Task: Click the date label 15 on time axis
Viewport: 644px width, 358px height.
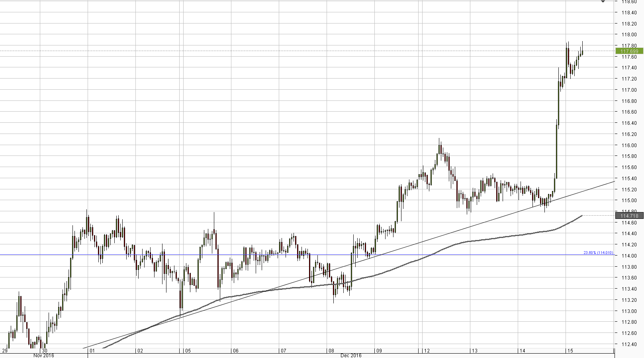Action: pos(570,351)
